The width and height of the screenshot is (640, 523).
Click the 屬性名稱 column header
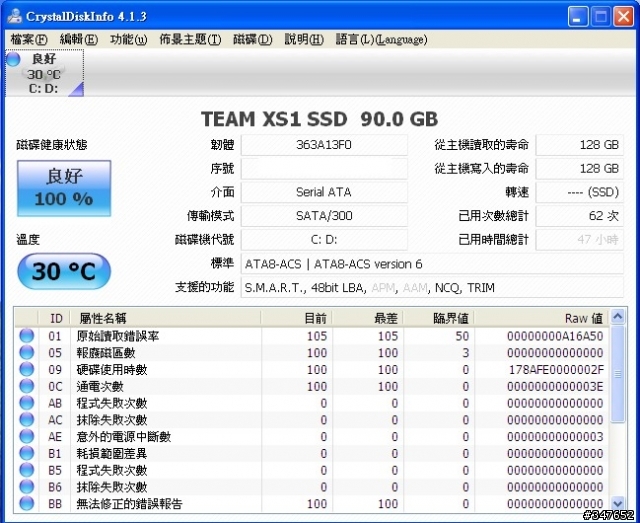166,318
